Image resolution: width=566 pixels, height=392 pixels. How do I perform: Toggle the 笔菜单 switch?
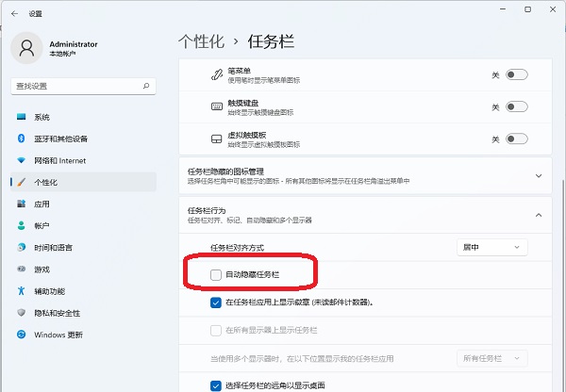517,74
